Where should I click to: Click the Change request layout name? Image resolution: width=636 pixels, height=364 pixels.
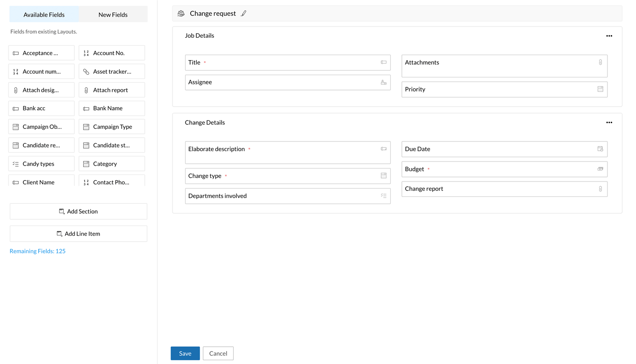point(213,14)
